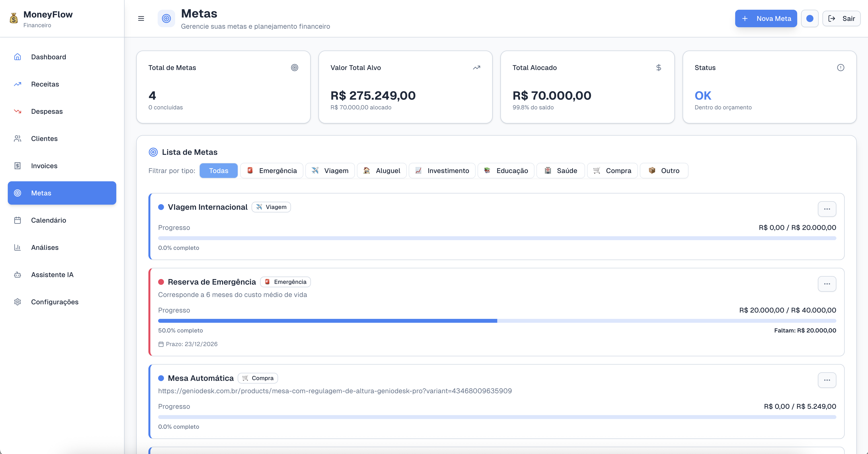Viewport: 868px width, 454px height.
Task: Click the Metas target icon in header
Action: (166, 18)
